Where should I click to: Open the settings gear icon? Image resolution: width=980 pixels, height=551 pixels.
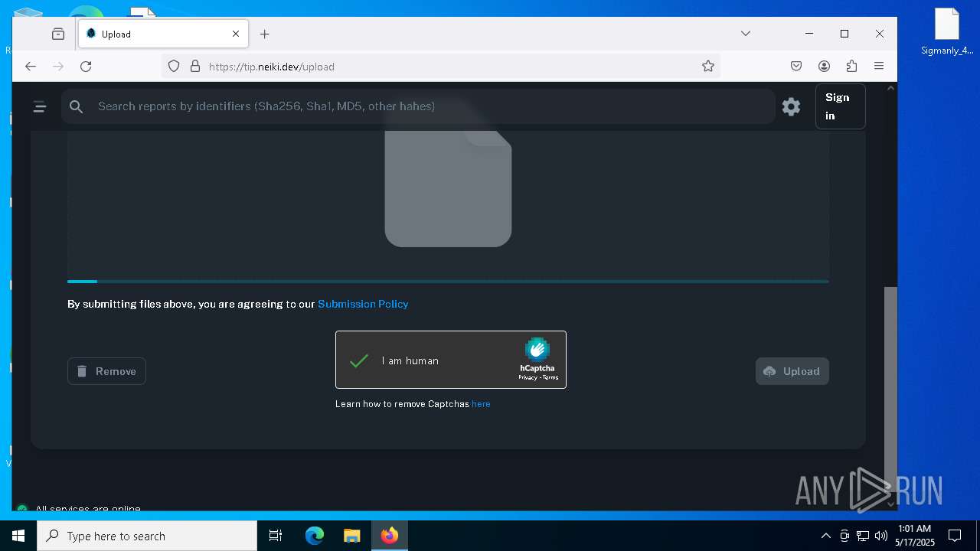(x=791, y=107)
